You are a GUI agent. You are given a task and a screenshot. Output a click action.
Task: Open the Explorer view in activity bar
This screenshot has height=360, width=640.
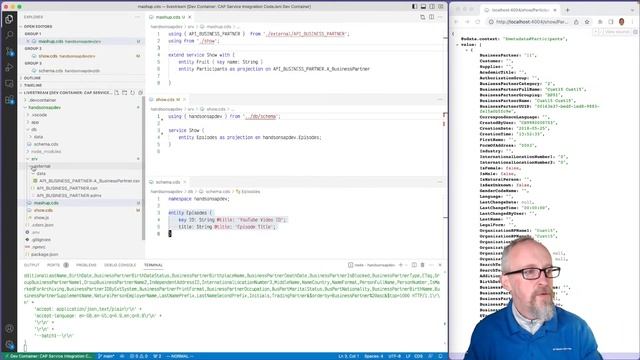point(9,19)
